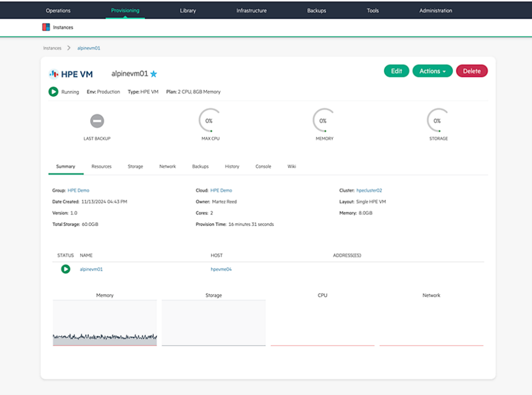The width and height of the screenshot is (532, 395).
Task: Click the green play status icon in alpinevm01 row
Action: (65, 269)
